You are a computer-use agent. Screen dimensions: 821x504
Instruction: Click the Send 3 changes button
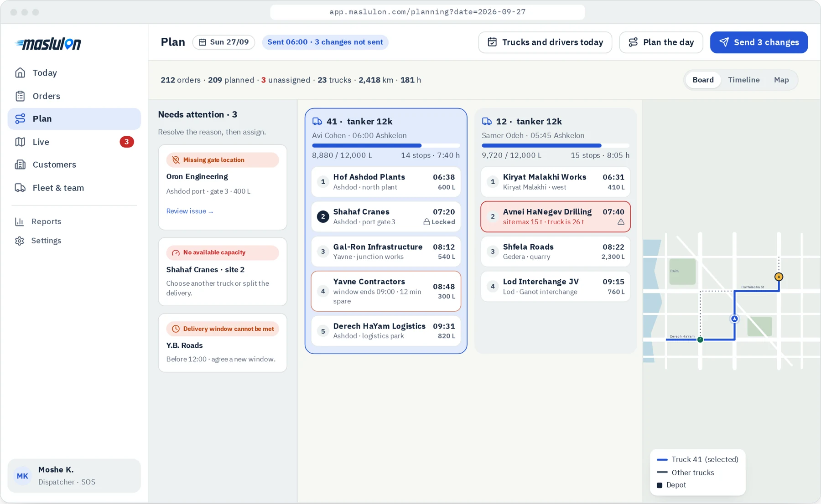click(759, 42)
